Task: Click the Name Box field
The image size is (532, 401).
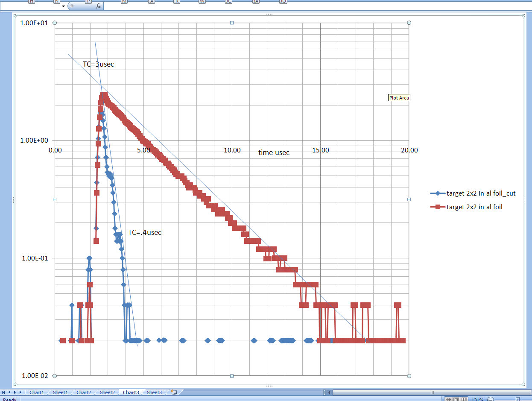Action: point(30,6)
